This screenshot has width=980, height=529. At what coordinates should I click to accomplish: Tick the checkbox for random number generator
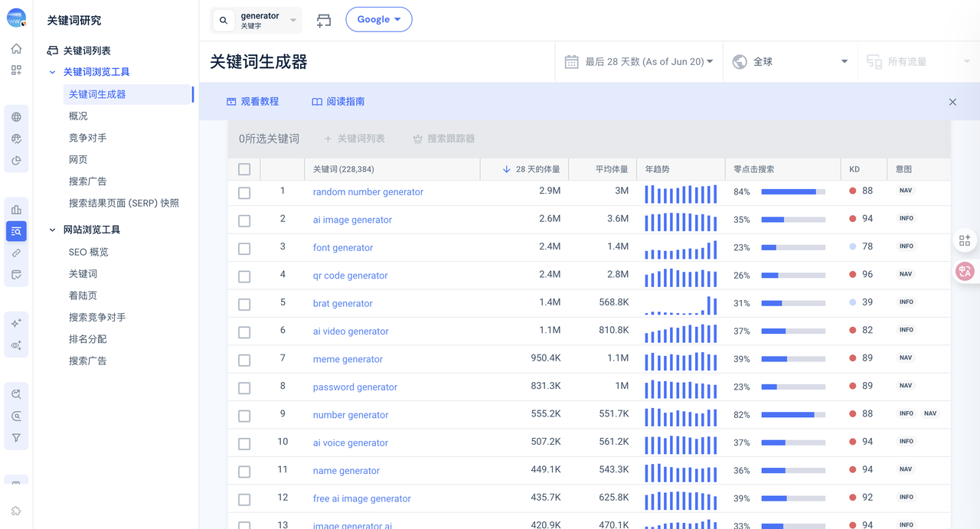[244, 193]
